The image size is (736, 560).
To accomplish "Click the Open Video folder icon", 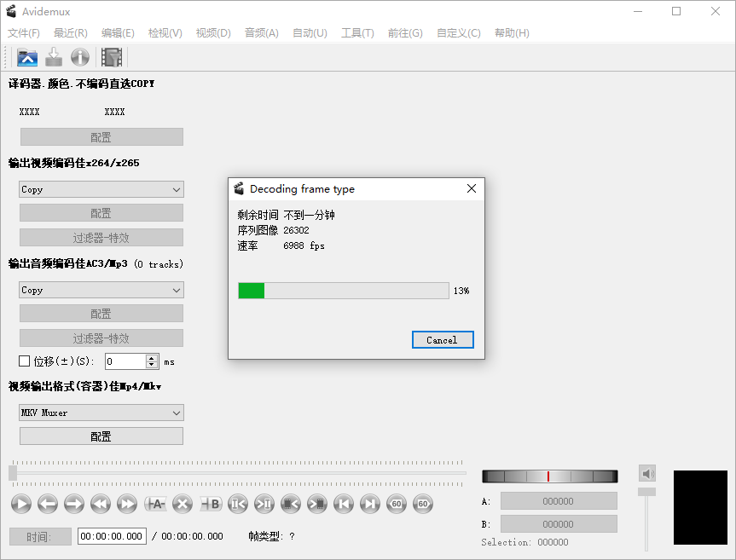I will [x=27, y=58].
